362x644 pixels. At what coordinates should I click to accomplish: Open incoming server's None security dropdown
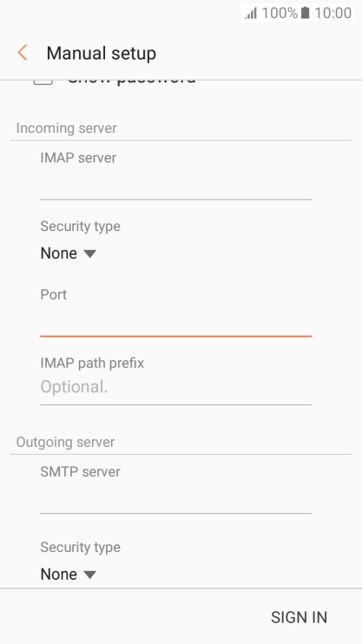tap(69, 253)
